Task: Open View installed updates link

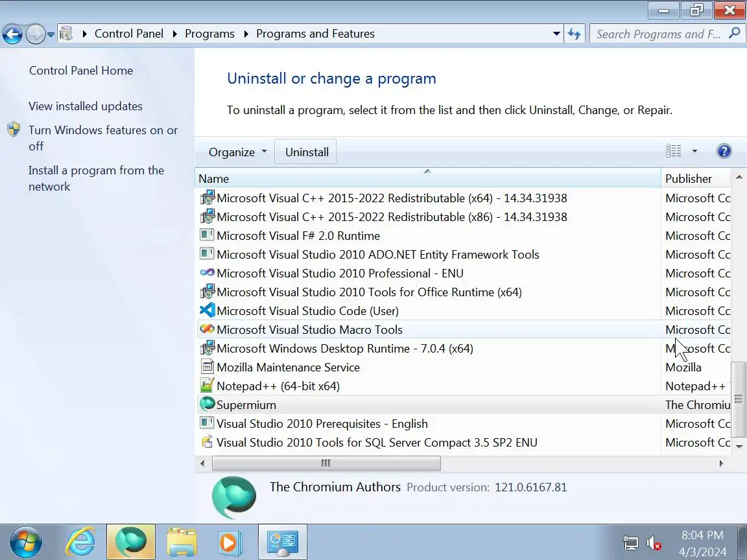Action: (x=86, y=106)
